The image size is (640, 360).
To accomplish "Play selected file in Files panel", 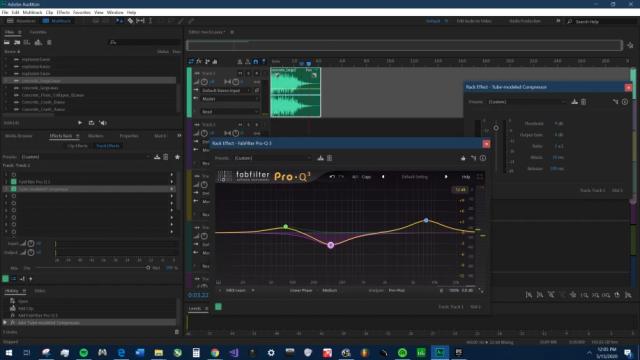I will 80,122.
